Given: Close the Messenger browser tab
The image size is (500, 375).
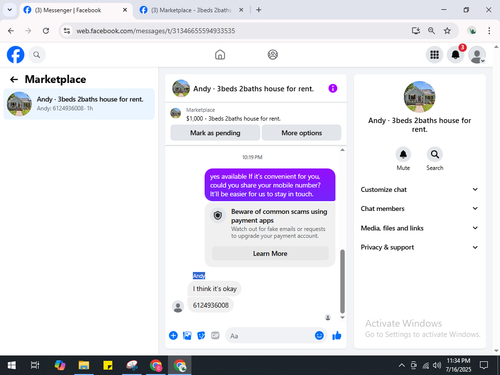Looking at the screenshot, I should (125, 10).
